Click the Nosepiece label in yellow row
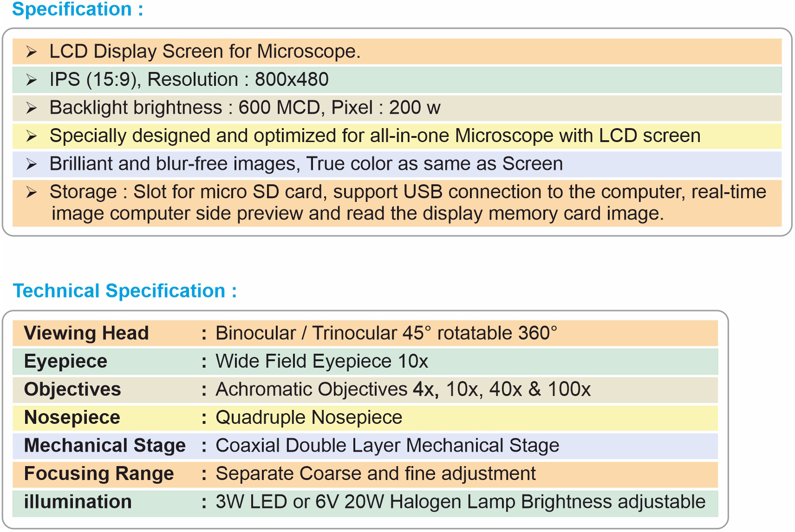Viewport: 795px width, 532px height. [x=72, y=417]
